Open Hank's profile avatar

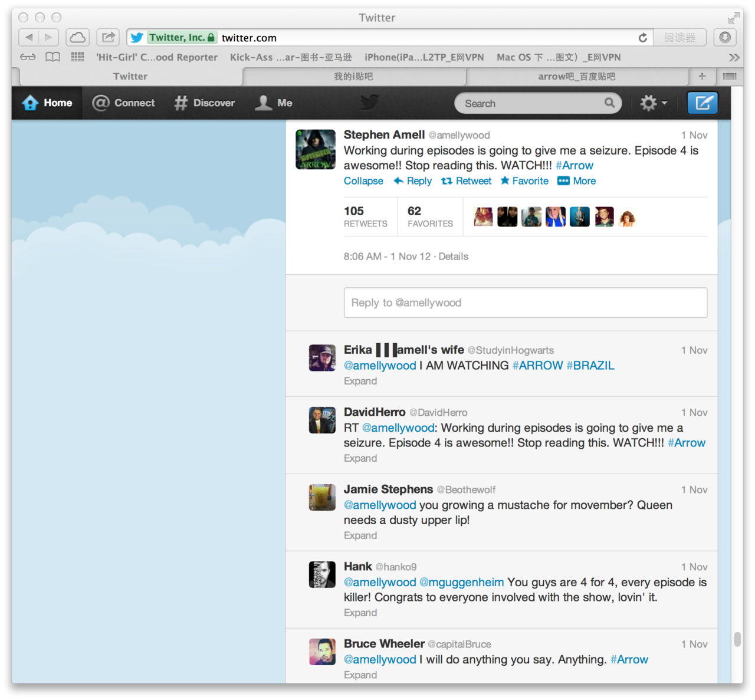tap(322, 574)
